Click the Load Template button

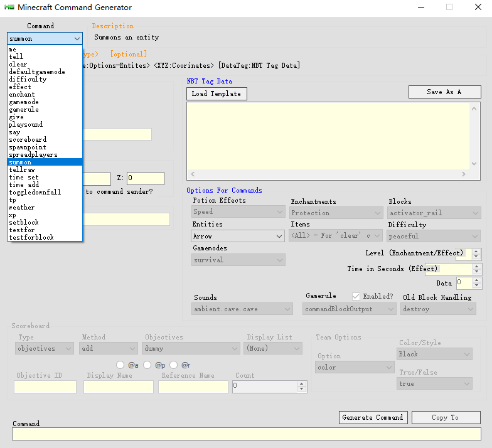[x=217, y=94]
